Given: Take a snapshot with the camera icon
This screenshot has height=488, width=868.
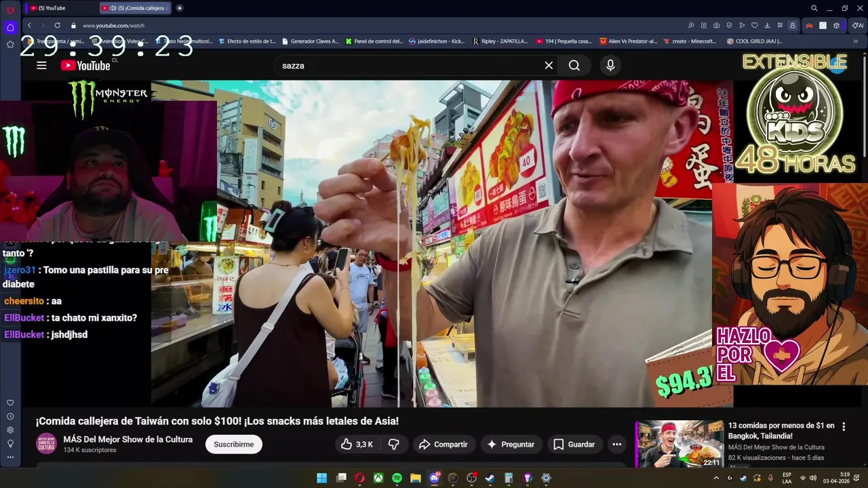Looking at the screenshot, I should click(717, 25).
